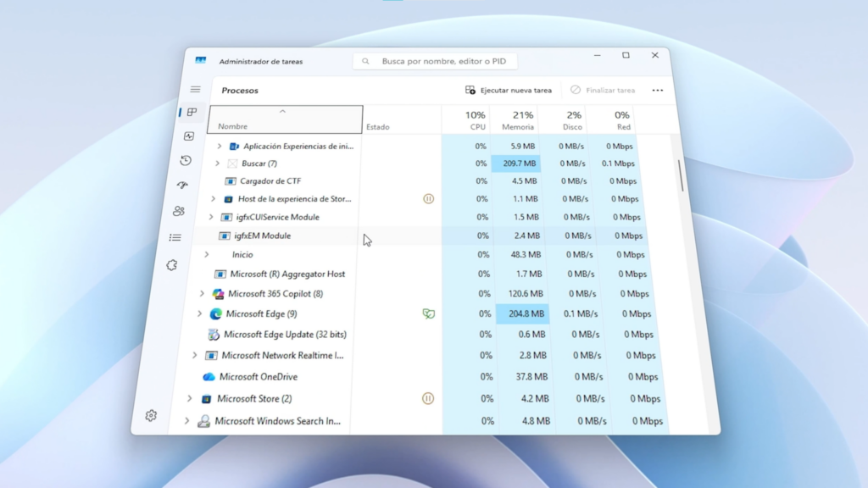This screenshot has width=868, height=488.
Task: Select the Processes sidebar icon
Action: 192,113
